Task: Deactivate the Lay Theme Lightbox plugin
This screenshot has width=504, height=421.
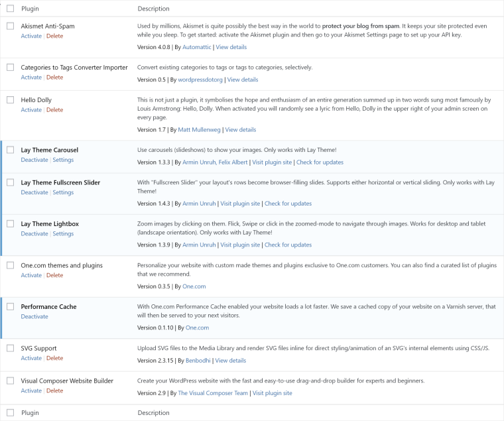Action: 34,233
